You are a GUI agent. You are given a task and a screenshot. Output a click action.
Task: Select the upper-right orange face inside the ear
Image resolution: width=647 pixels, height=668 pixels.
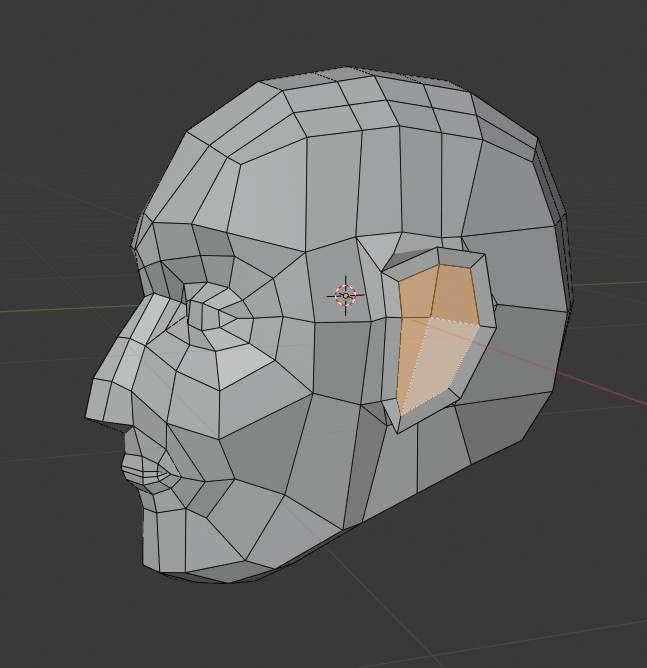[456, 295]
